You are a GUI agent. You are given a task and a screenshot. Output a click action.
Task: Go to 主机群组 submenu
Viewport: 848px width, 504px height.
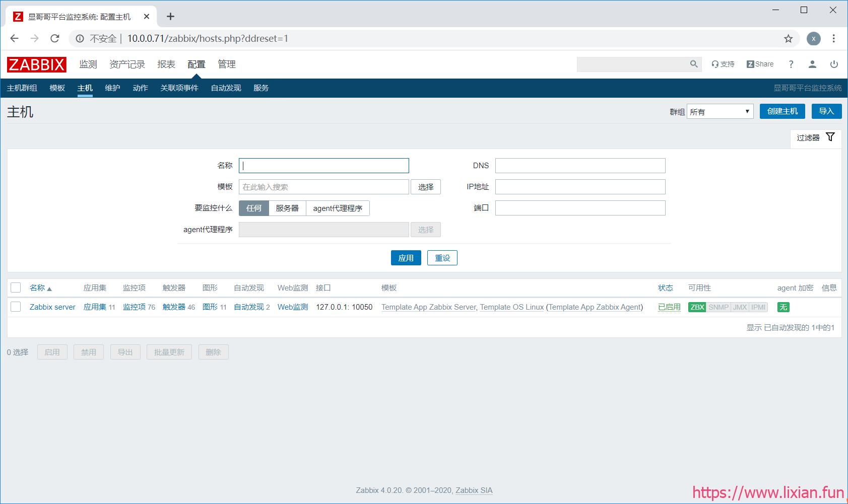click(x=22, y=88)
